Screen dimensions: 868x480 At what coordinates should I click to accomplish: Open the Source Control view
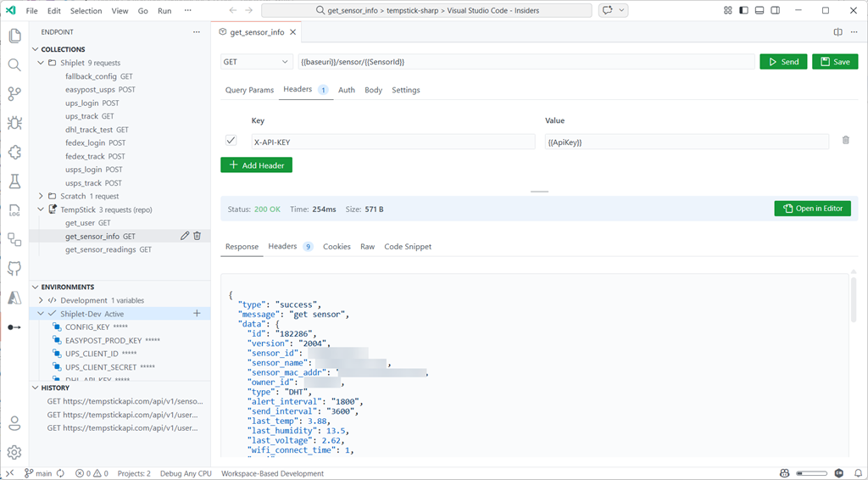[15, 94]
